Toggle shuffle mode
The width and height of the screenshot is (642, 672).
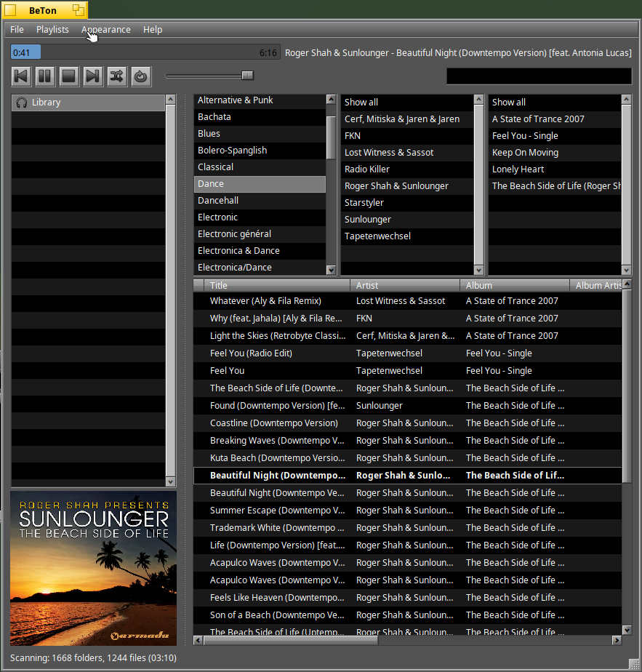coord(116,76)
